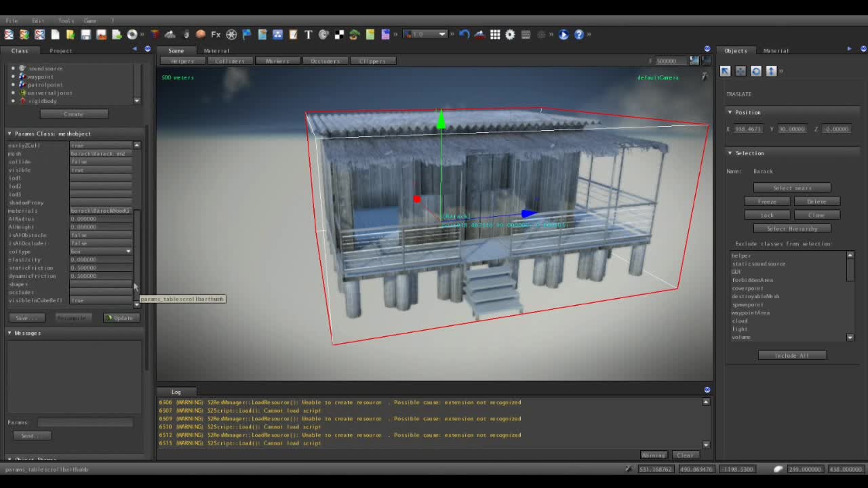Activate the Move gizmo tool
868x488 pixels.
(x=741, y=70)
